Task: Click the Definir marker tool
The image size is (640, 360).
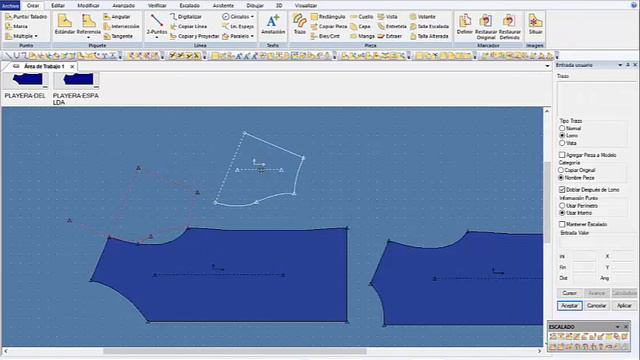Action: tap(464, 24)
